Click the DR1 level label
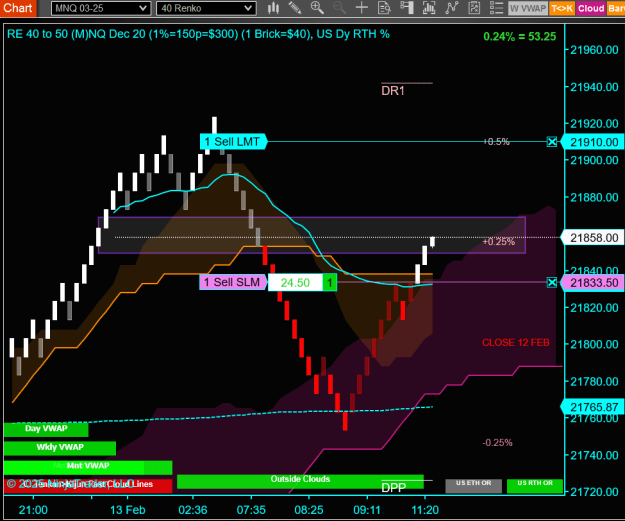625x521 pixels. tap(393, 91)
